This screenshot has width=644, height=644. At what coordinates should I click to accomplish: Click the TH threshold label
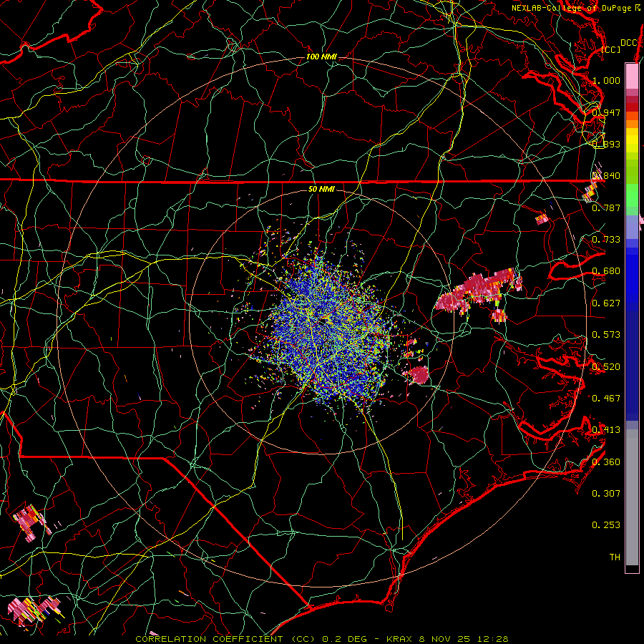coord(615,557)
